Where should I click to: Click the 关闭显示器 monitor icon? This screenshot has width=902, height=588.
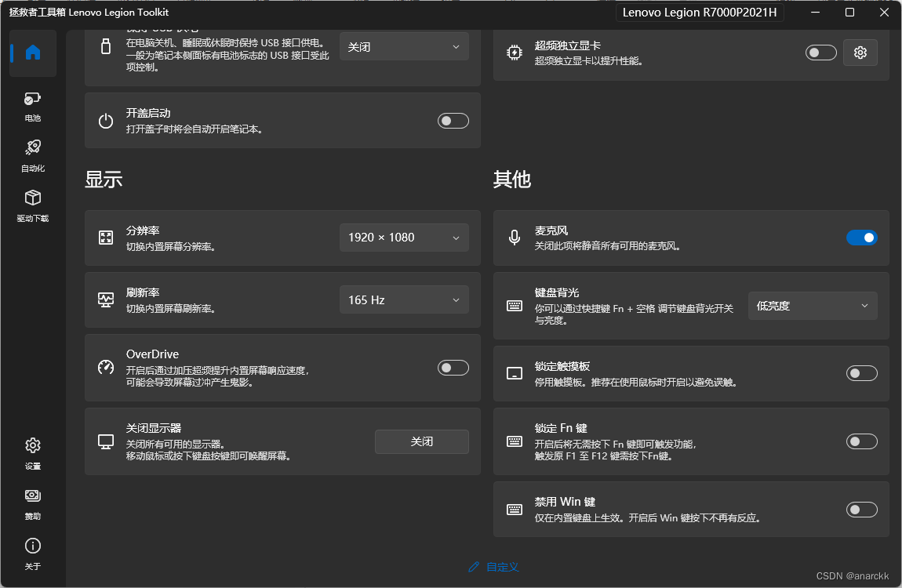(x=106, y=441)
